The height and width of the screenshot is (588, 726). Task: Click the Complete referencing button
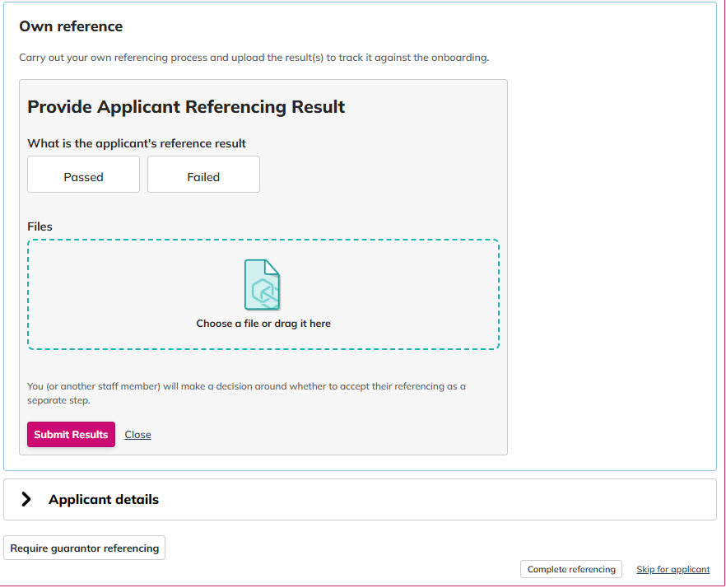pyautogui.click(x=571, y=569)
